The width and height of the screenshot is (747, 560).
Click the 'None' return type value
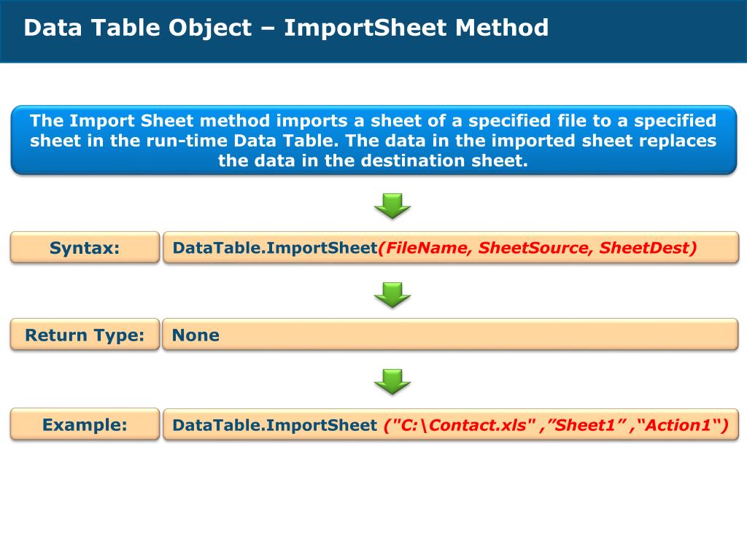(x=196, y=335)
